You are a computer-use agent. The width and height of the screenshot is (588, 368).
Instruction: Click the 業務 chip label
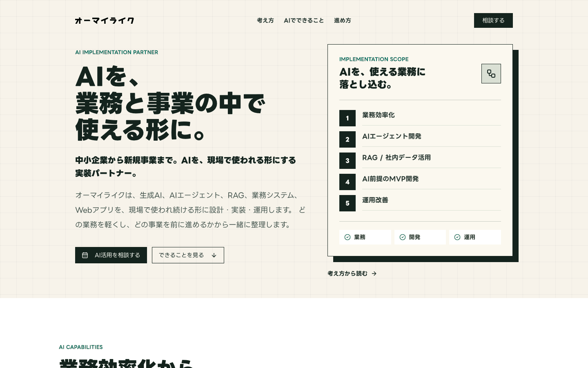[360, 237]
